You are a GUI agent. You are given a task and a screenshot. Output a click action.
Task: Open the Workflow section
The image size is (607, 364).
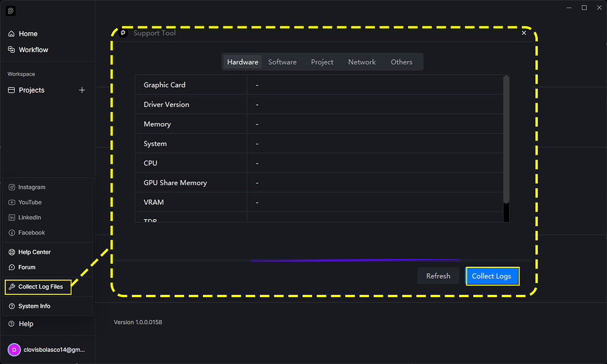pos(12,50)
